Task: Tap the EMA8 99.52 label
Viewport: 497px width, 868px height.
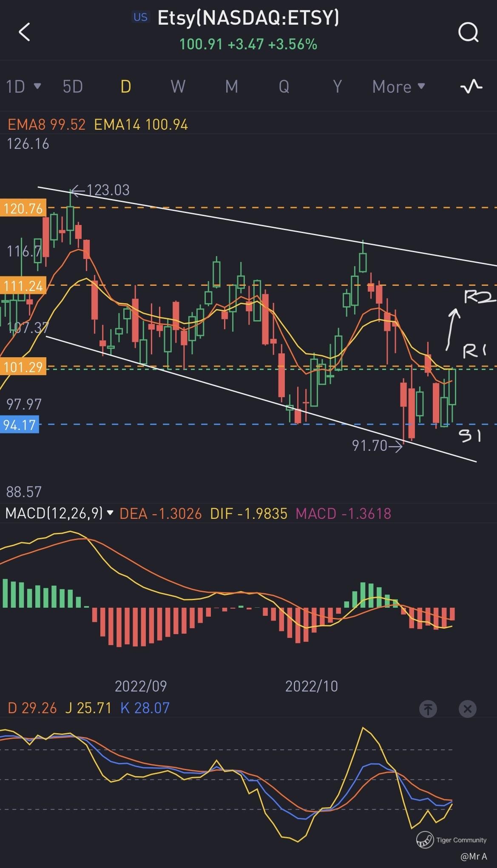Action: [x=46, y=125]
